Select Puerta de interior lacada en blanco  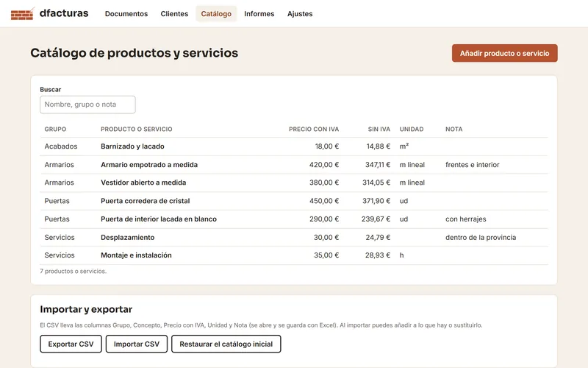click(x=294, y=219)
